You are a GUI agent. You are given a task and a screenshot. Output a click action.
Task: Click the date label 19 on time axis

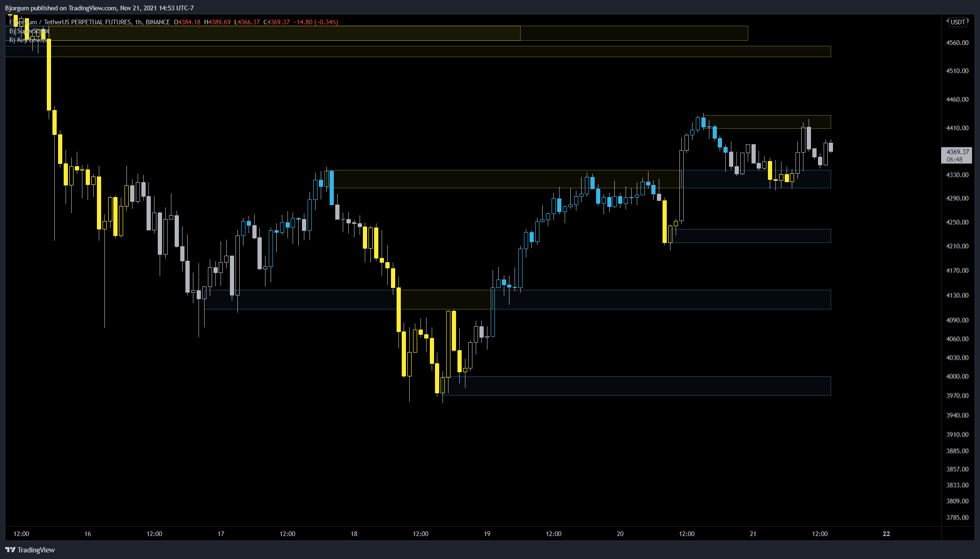[487, 534]
